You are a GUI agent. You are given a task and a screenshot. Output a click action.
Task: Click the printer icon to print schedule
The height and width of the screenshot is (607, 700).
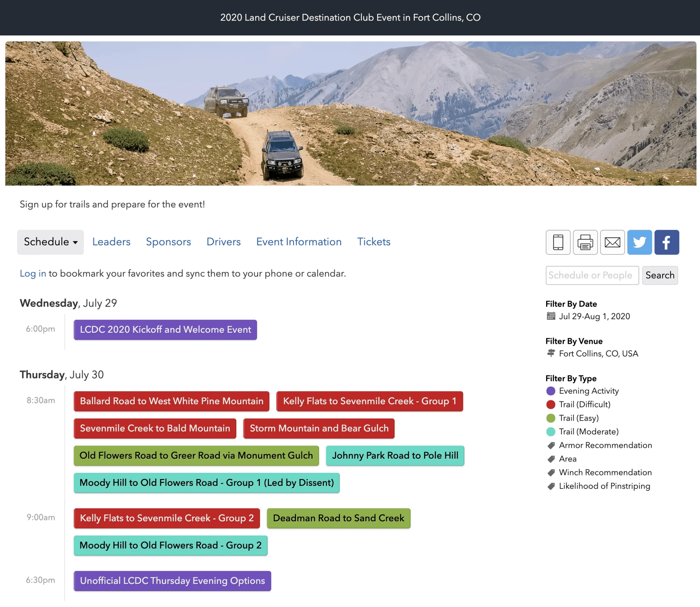coord(585,242)
